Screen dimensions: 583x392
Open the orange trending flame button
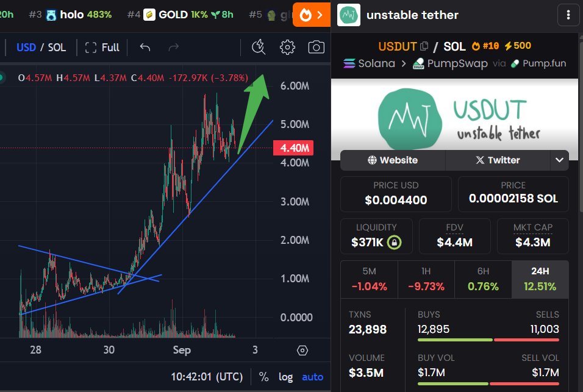tap(312, 15)
